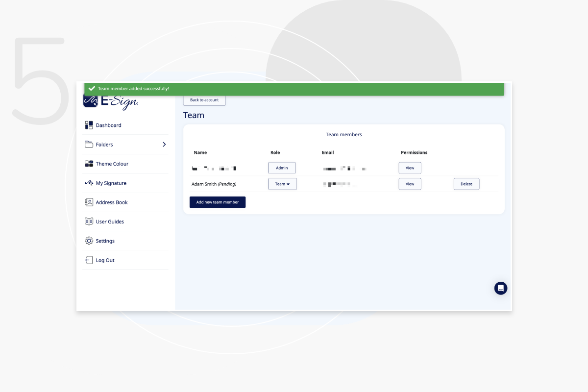This screenshot has height=392, width=588.
Task: Click the Log Out door icon
Action: coord(89,260)
